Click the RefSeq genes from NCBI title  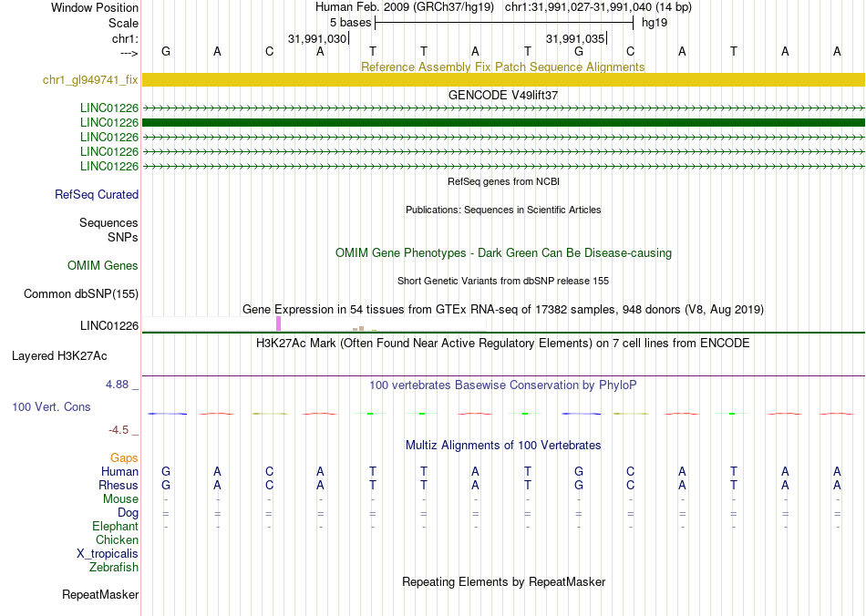pyautogui.click(x=504, y=181)
